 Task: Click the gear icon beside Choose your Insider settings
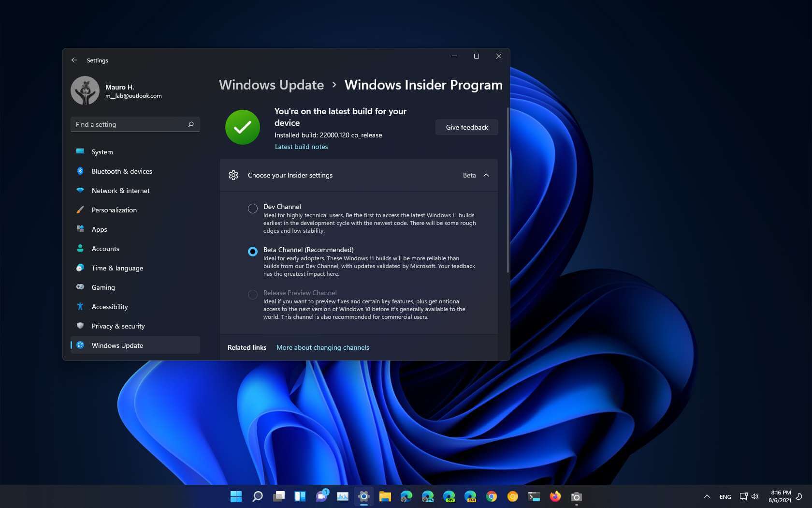point(233,175)
